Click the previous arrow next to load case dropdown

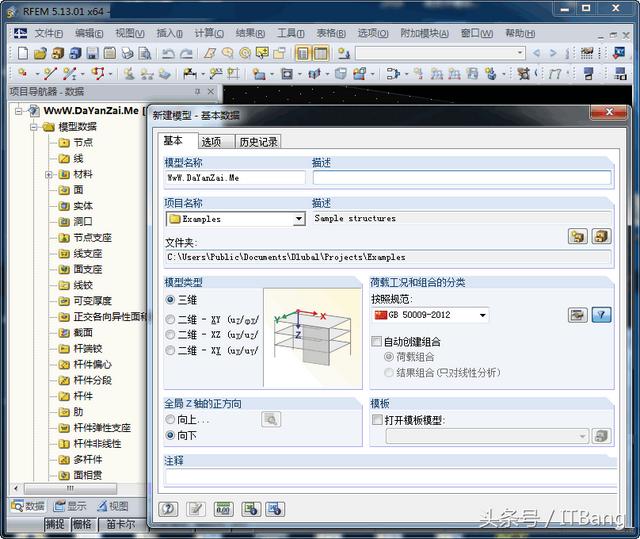pos(536,53)
